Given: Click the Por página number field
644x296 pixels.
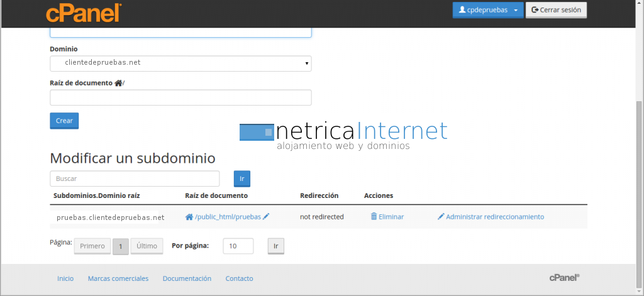Looking at the screenshot, I should [238, 246].
